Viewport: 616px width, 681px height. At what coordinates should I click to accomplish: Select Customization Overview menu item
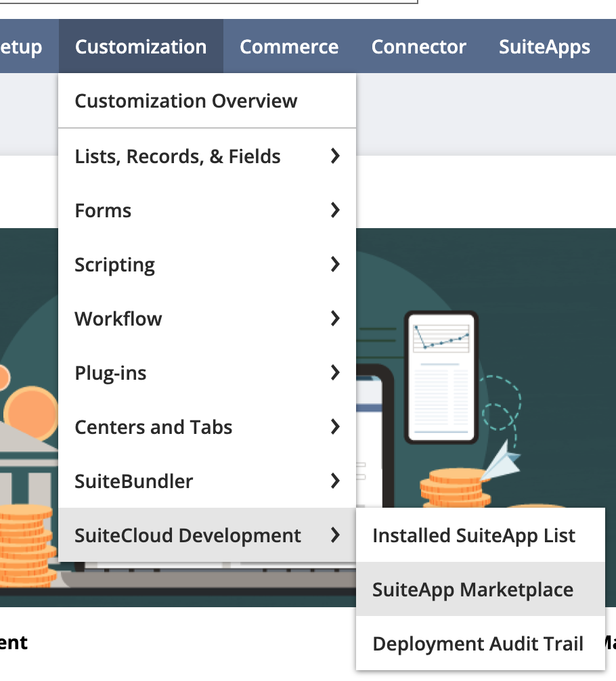click(x=207, y=101)
